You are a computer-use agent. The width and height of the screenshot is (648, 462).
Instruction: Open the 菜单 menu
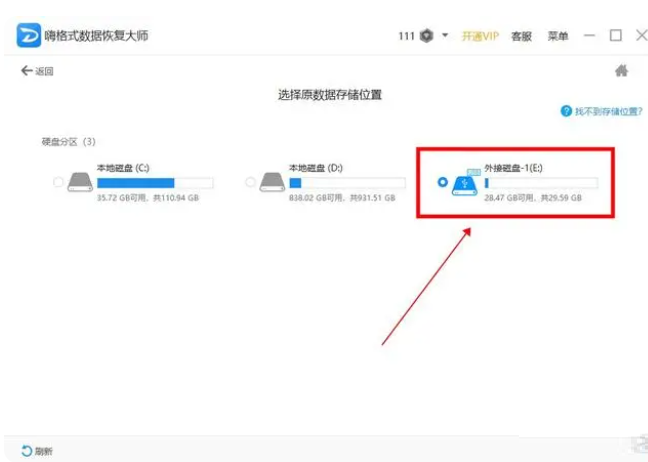(x=557, y=36)
